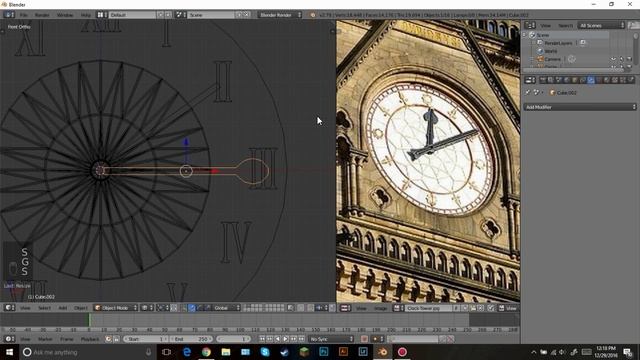Open the Object Mode dropdown
Image resolution: width=640 pixels, height=360 pixels.
click(x=116, y=308)
